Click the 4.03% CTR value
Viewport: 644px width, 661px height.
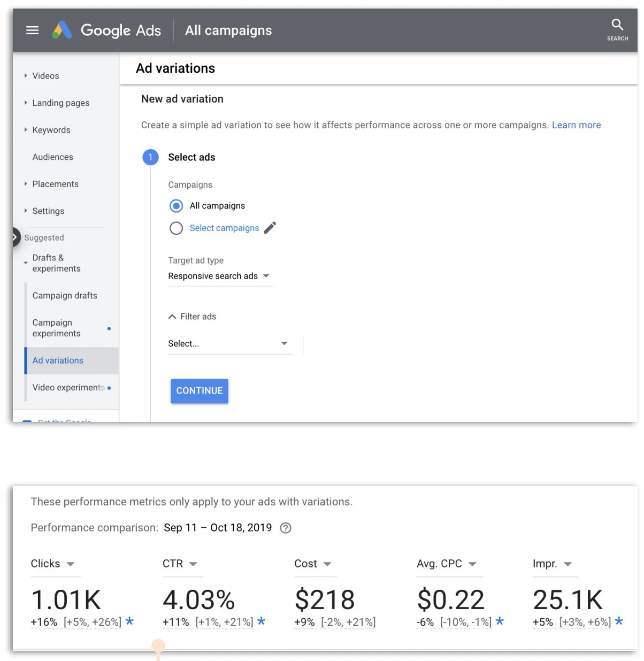pyautogui.click(x=198, y=599)
